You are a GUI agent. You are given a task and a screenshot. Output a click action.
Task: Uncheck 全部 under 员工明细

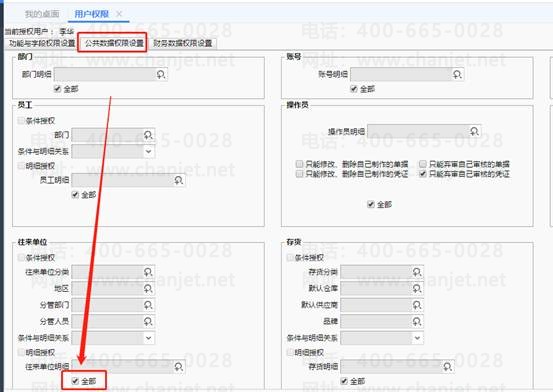coord(75,195)
